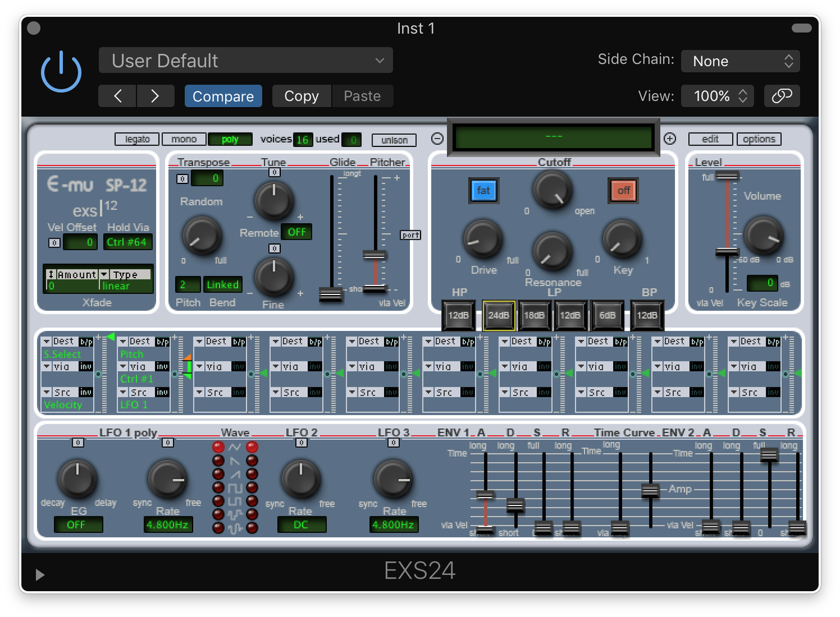Open Hold Via Ctrl #64 menu
840x617 pixels.
(127, 242)
